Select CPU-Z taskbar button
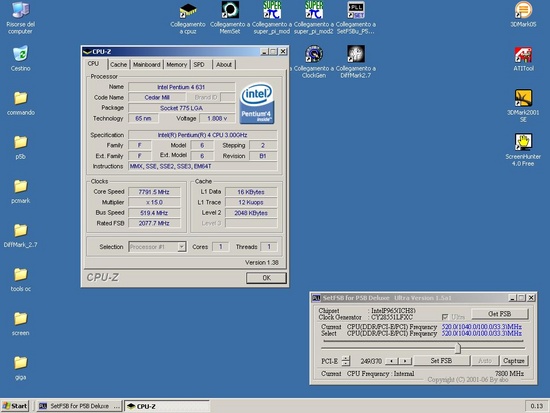This screenshot has width=550, height=413. pos(167,406)
